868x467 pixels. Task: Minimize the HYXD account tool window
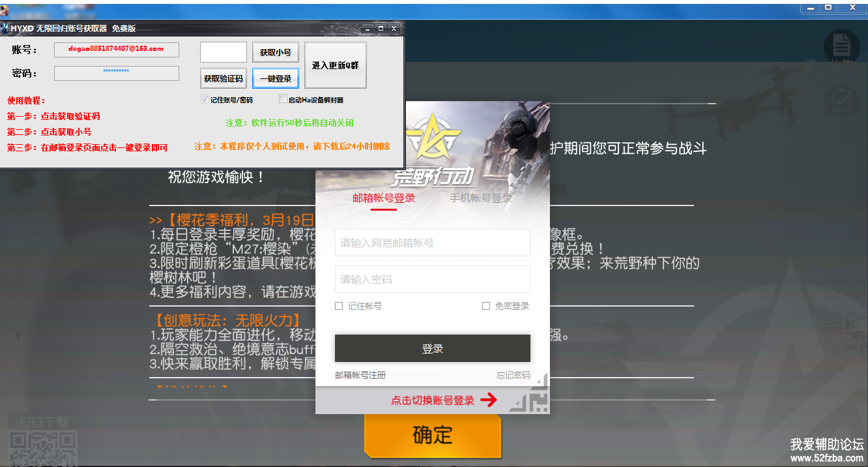[x=368, y=29]
